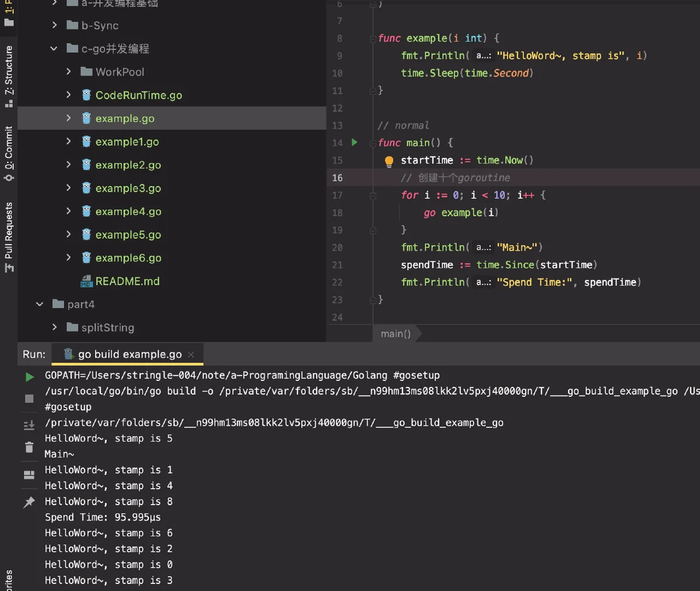Toggle the Pull Requests tool window

point(9,237)
